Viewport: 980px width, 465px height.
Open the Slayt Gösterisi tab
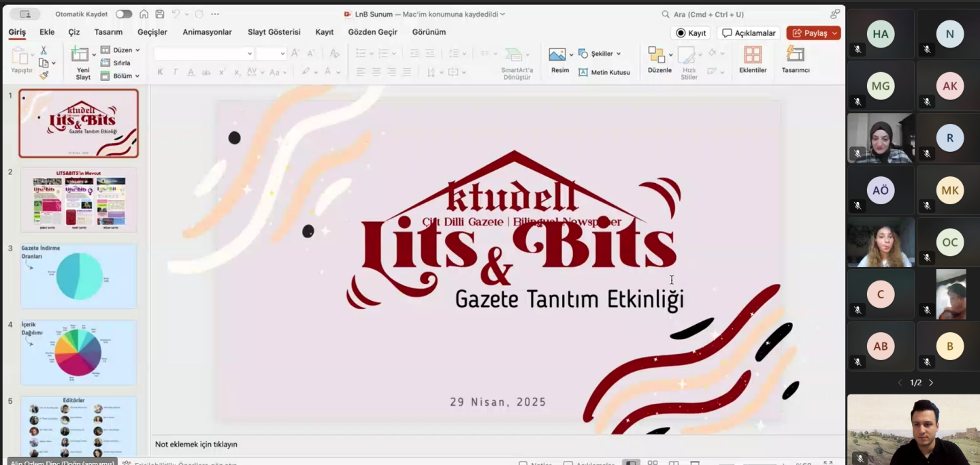tap(274, 32)
